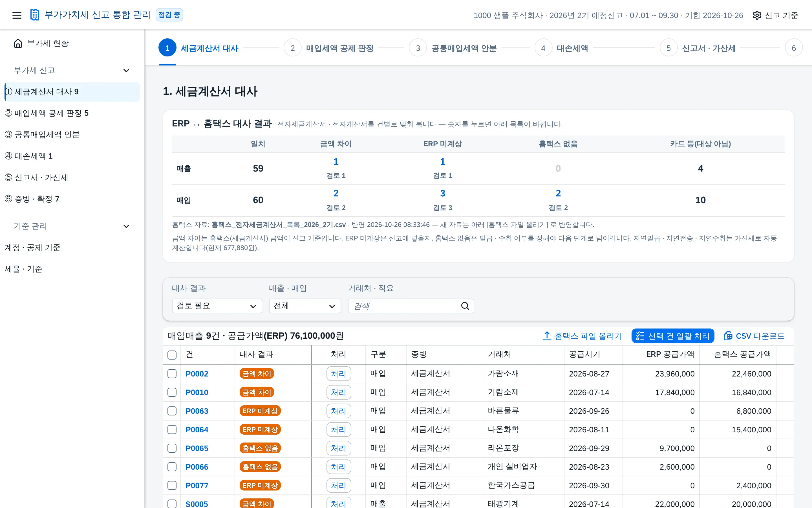
Task: Filter by 매입 ERP 미계상 count 3
Action: [x=443, y=193]
